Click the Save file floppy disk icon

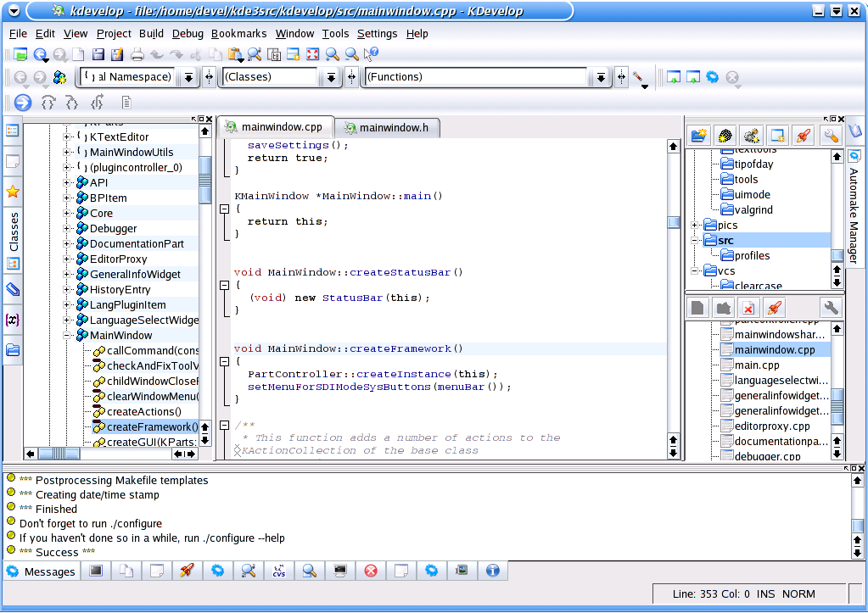pos(98,54)
